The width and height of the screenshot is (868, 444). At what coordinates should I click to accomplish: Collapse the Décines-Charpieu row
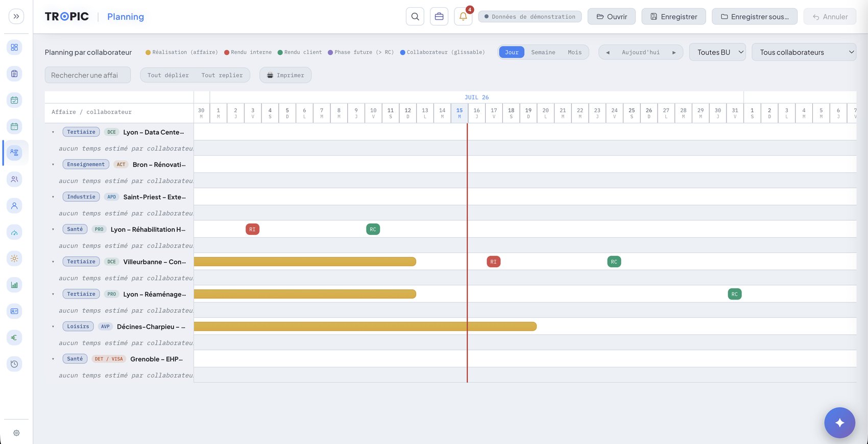(53, 327)
